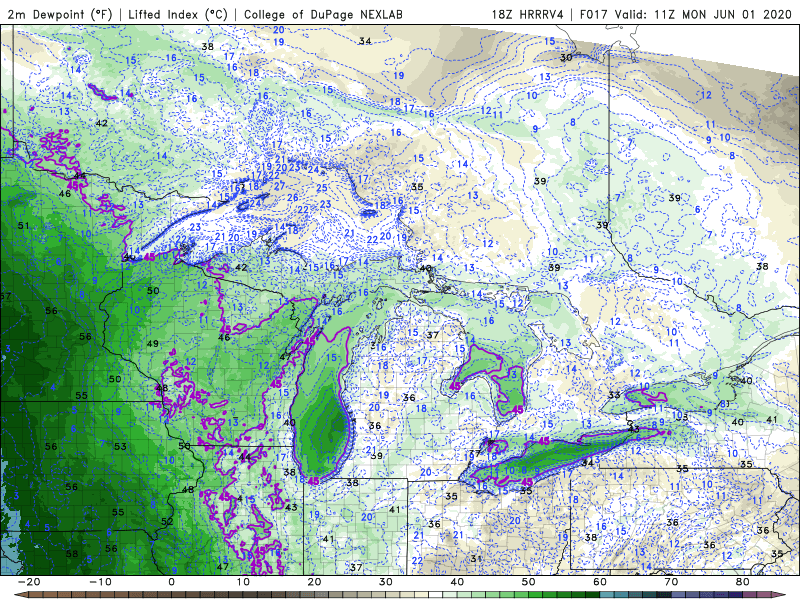Image resolution: width=800 pixels, height=600 pixels.
Task: Click the 'F017 Valid: 11Z MON JUN 01 2020' text
Action: point(685,14)
